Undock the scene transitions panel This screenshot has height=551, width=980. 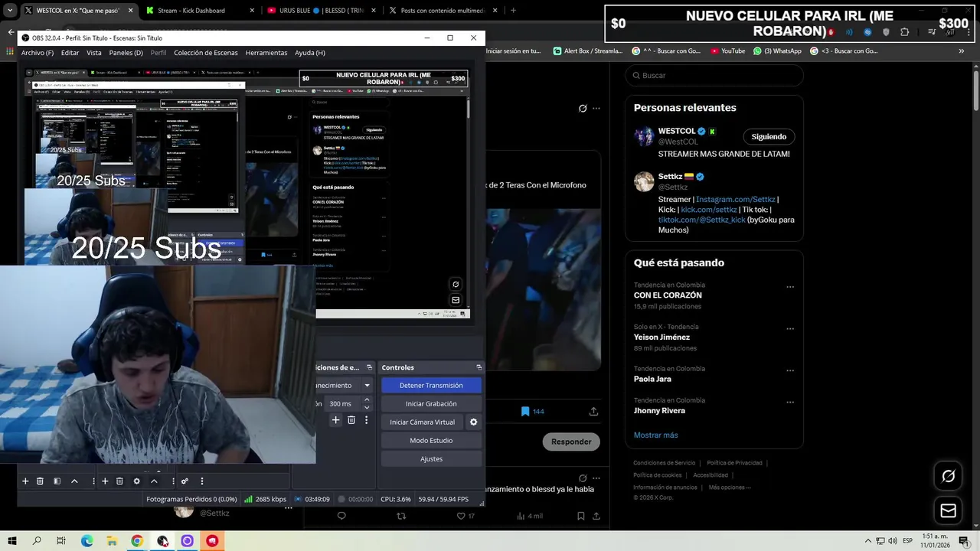tap(369, 367)
